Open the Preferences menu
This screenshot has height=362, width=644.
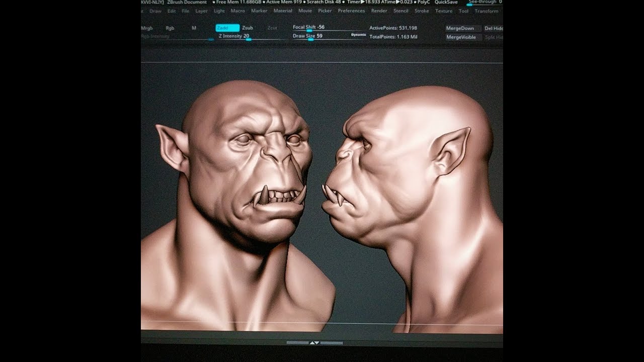click(x=351, y=11)
